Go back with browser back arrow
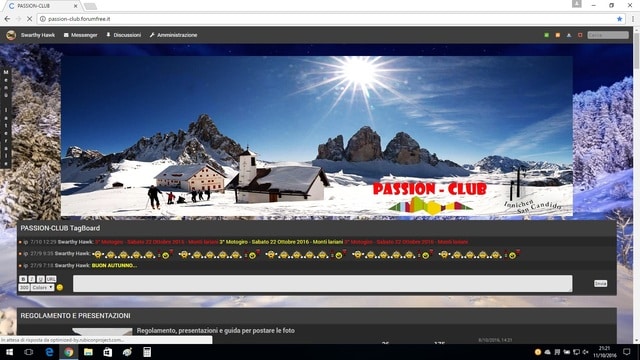 pos(7,19)
